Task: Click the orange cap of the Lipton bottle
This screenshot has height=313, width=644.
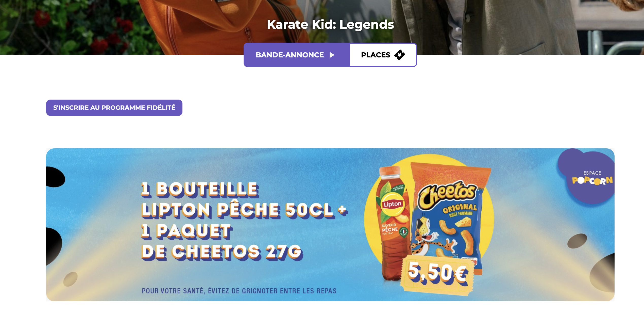Action: tap(390, 171)
